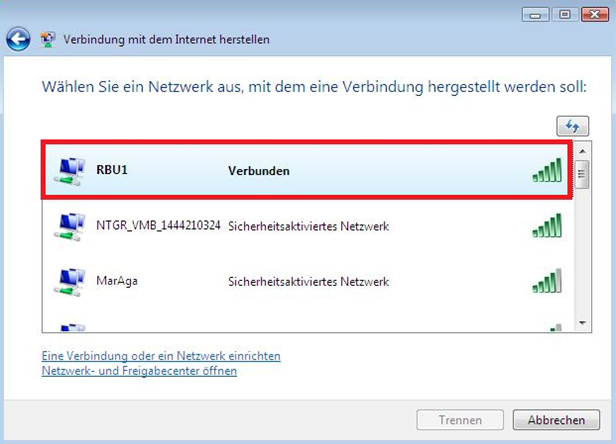Screen dimensions: 616x444
Task: Close the connection window
Action: point(595,15)
